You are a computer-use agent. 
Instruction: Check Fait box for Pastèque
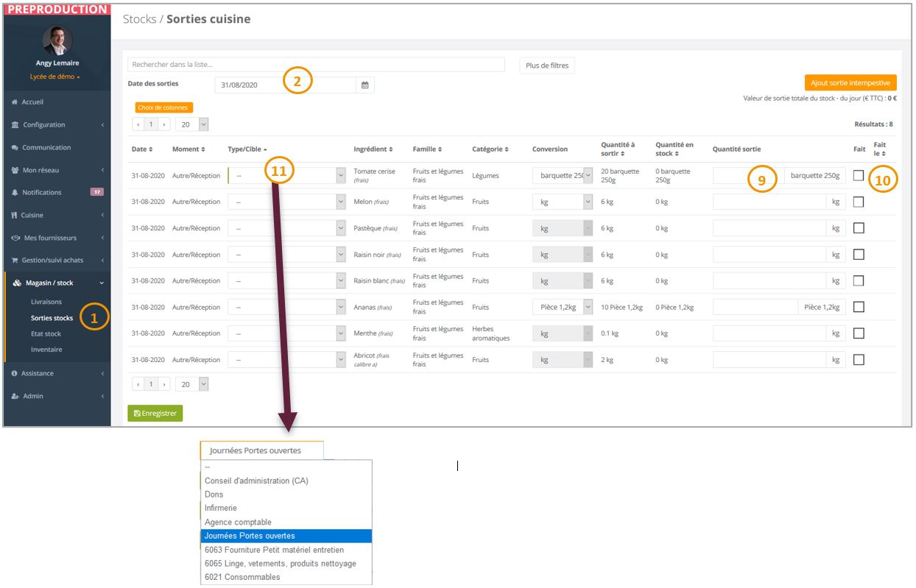pyautogui.click(x=859, y=228)
